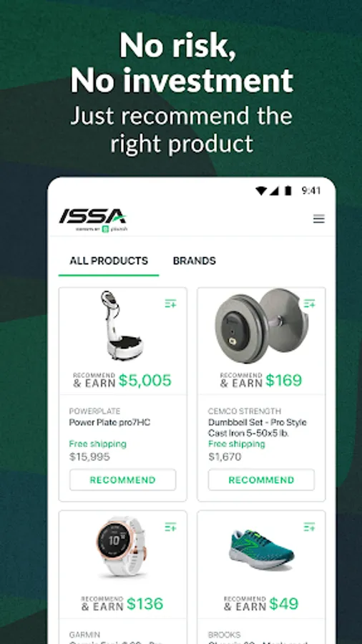Recommend the Power Plate pro7HC
The image size is (362, 644).
pos(123,479)
